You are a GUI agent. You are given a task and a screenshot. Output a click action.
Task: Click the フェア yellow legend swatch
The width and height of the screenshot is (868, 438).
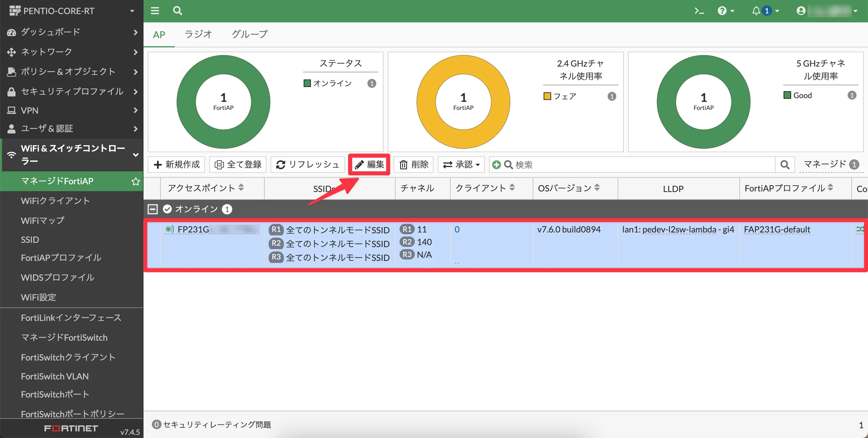(x=547, y=96)
